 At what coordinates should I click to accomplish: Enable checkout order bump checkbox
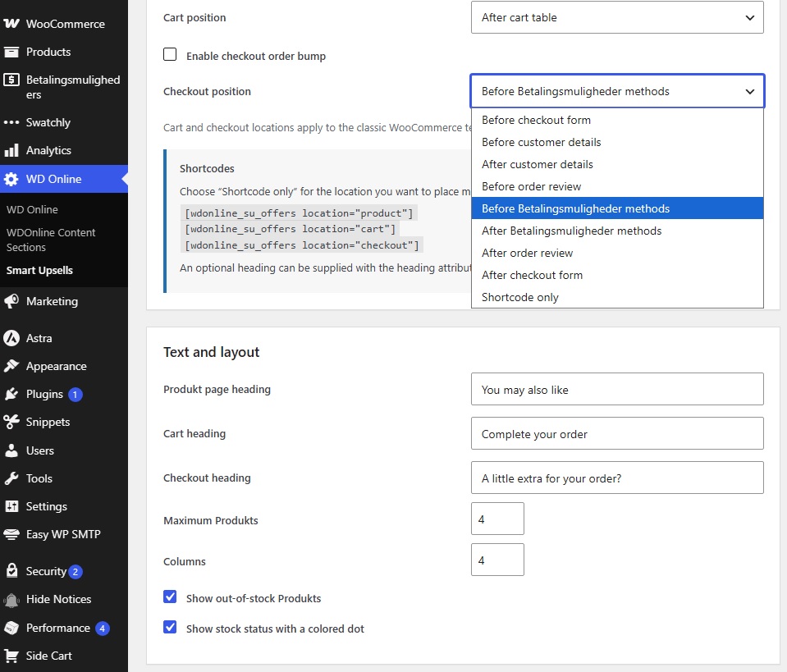pos(170,54)
